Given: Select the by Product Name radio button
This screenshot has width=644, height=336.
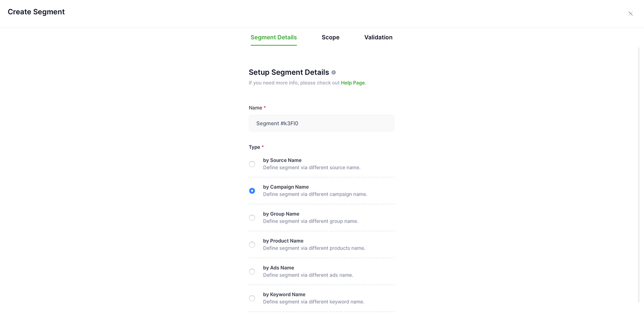Looking at the screenshot, I should click(252, 244).
